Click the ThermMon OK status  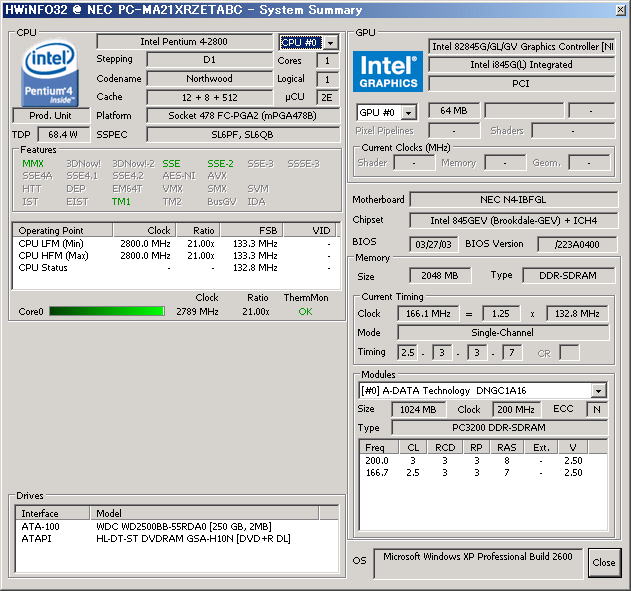coord(305,311)
